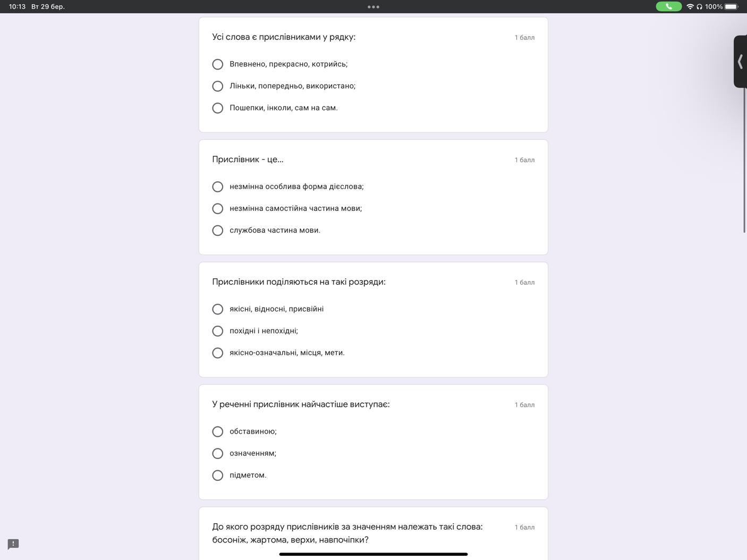The height and width of the screenshot is (560, 747).
Task: Tap the headphones status icon
Action: [x=699, y=6]
